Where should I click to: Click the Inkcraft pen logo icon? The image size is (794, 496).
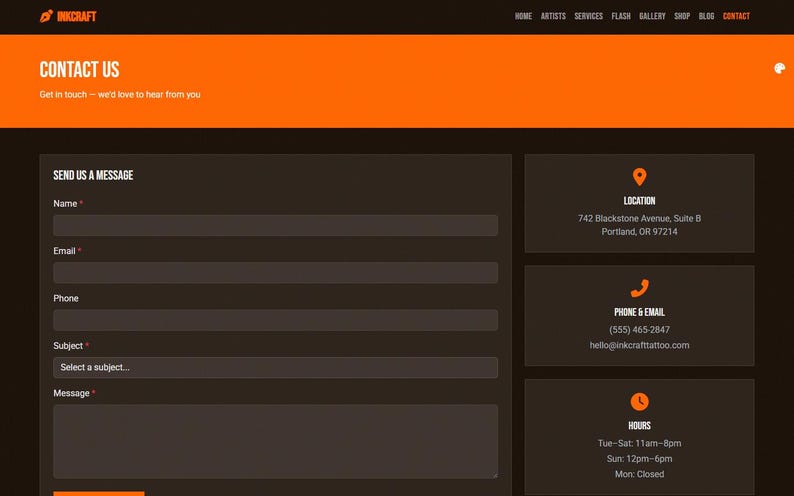[46, 16]
